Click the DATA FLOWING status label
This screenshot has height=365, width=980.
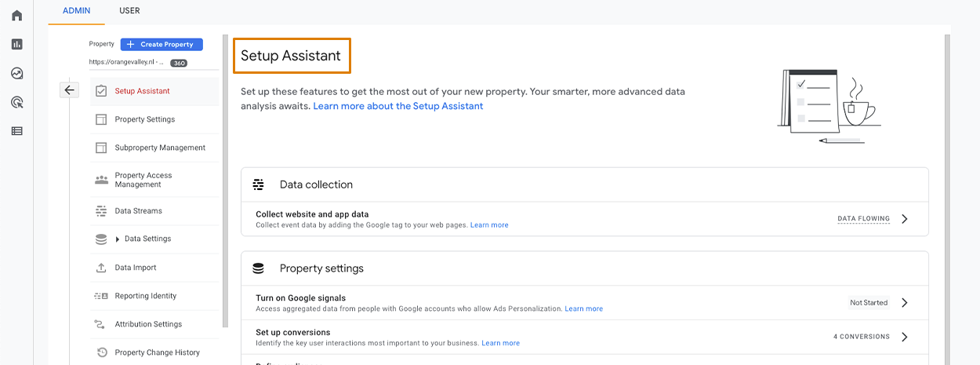point(863,219)
